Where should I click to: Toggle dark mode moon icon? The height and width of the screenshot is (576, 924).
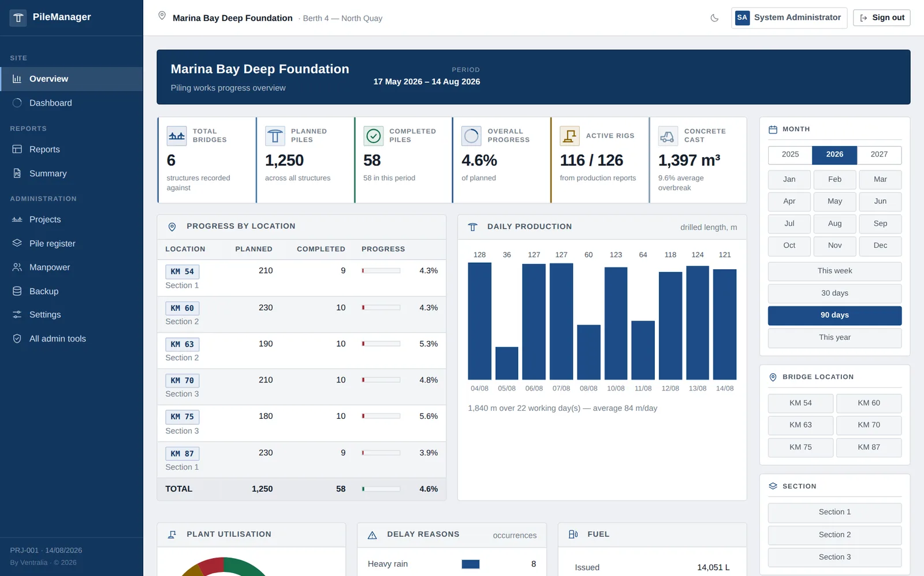[x=714, y=18]
